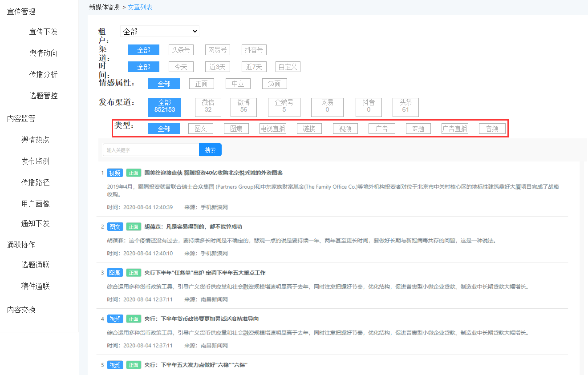Select 电视直播 content type

click(x=273, y=129)
